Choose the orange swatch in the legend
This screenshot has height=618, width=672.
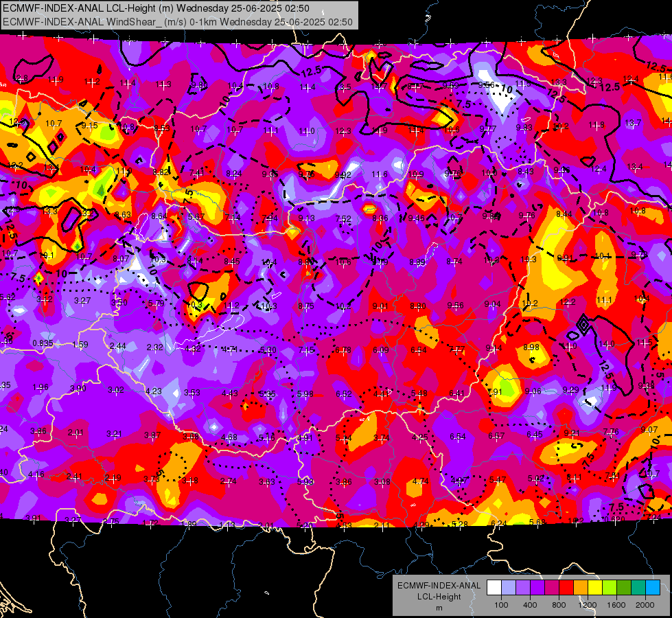[x=581, y=587]
